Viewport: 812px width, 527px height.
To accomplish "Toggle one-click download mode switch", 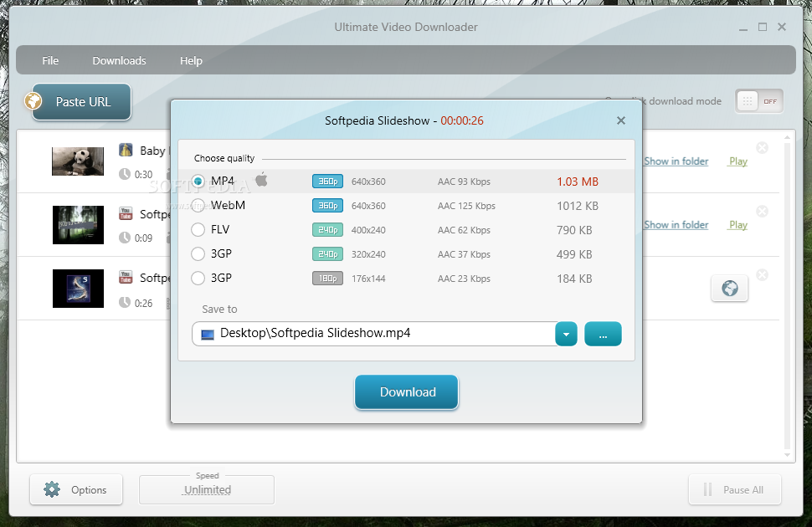I will coord(758,101).
